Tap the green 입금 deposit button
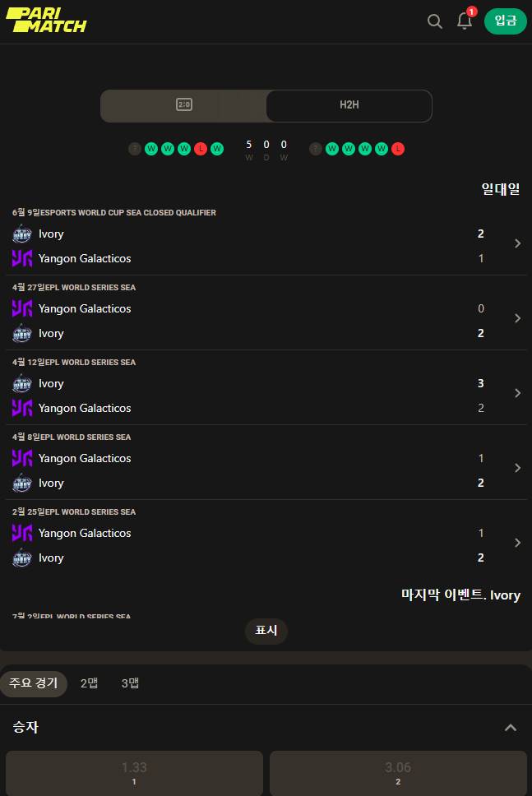 pos(505,21)
